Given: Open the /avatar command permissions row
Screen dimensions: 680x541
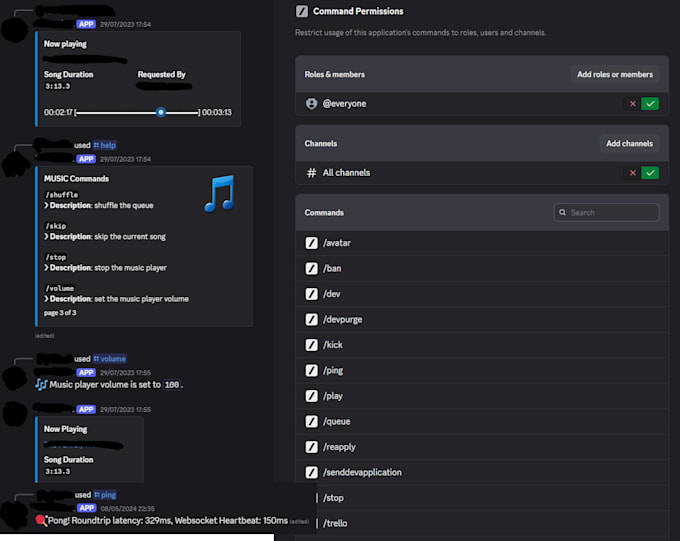Looking at the screenshot, I should pyautogui.click(x=482, y=243).
